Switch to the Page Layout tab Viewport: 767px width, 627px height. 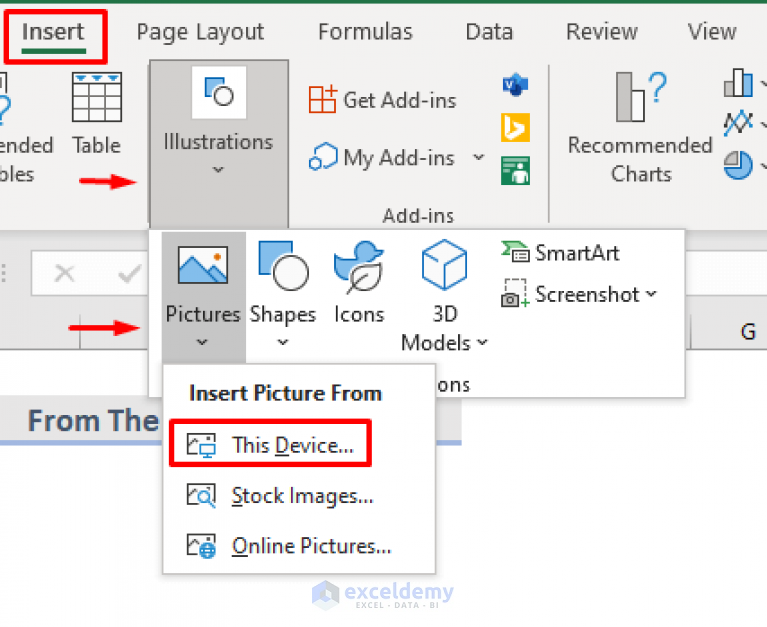tap(200, 32)
